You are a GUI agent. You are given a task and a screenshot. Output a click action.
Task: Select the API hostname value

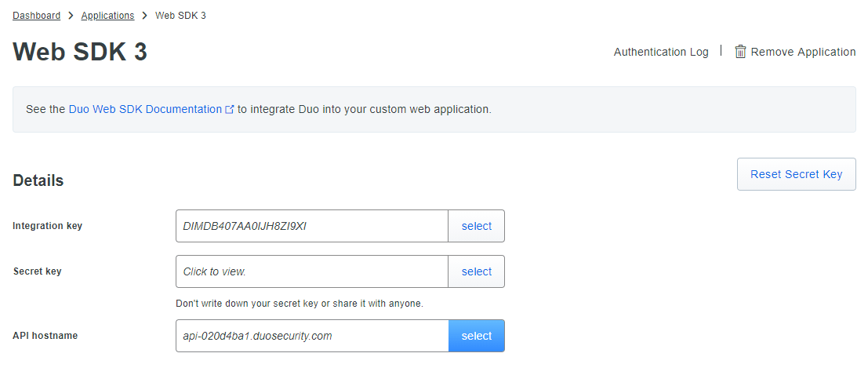coord(476,336)
